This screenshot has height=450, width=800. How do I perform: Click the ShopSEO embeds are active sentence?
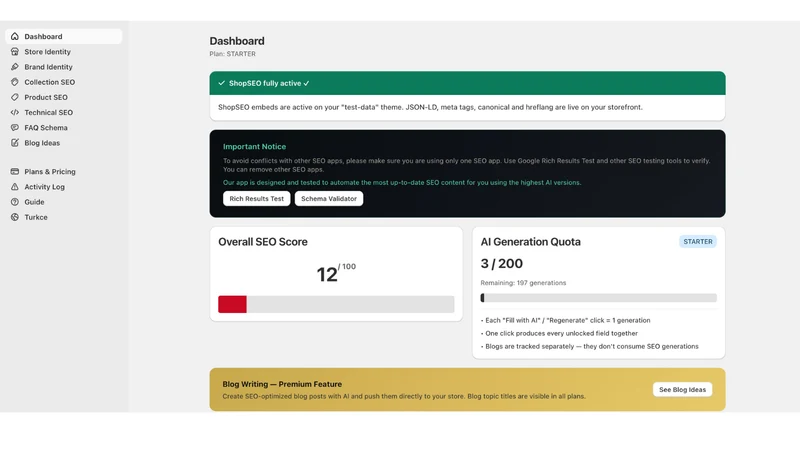click(430, 107)
